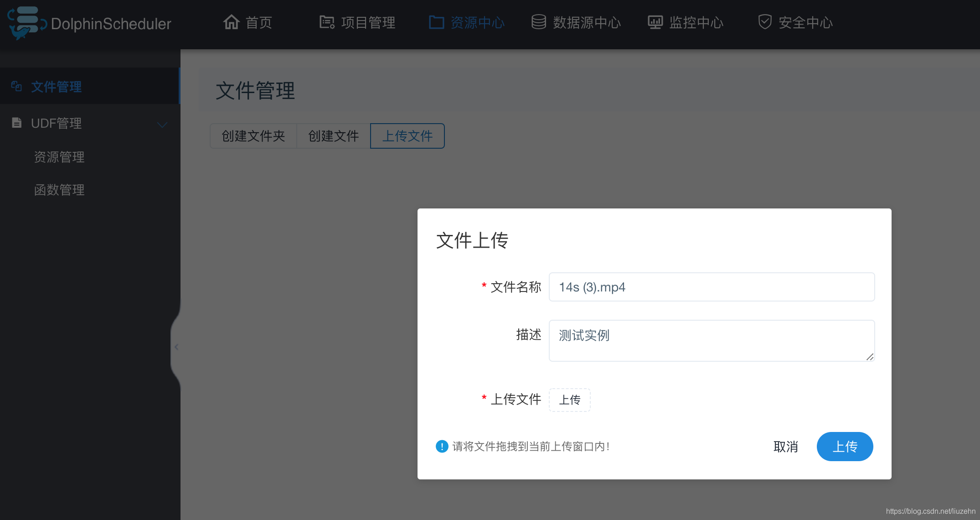Focus the 文件名称 input field

click(x=711, y=287)
